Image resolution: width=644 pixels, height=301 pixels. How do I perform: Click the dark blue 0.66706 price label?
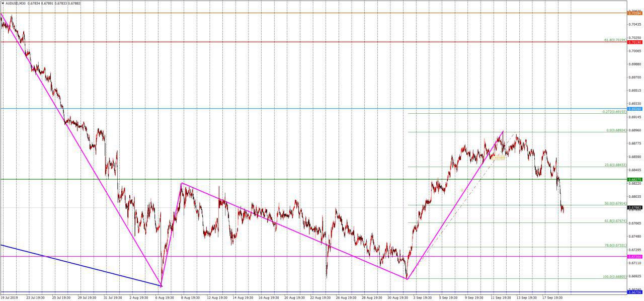point(634,292)
